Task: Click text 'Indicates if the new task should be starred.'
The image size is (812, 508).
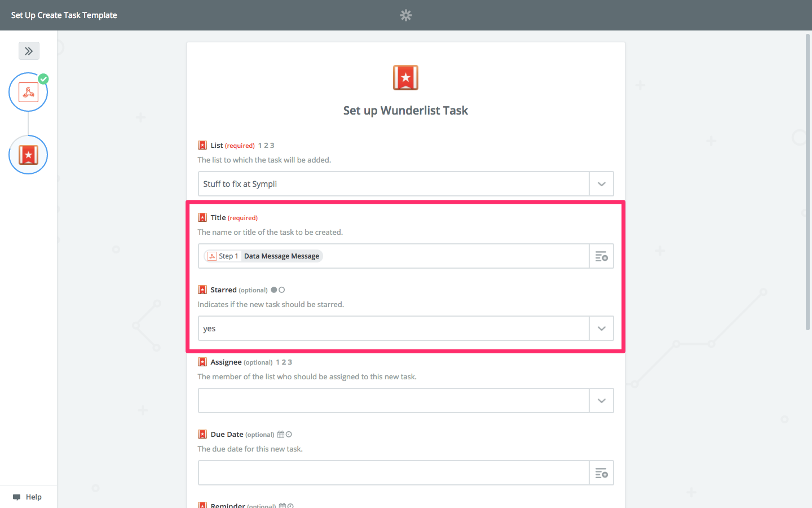Action: (x=271, y=305)
